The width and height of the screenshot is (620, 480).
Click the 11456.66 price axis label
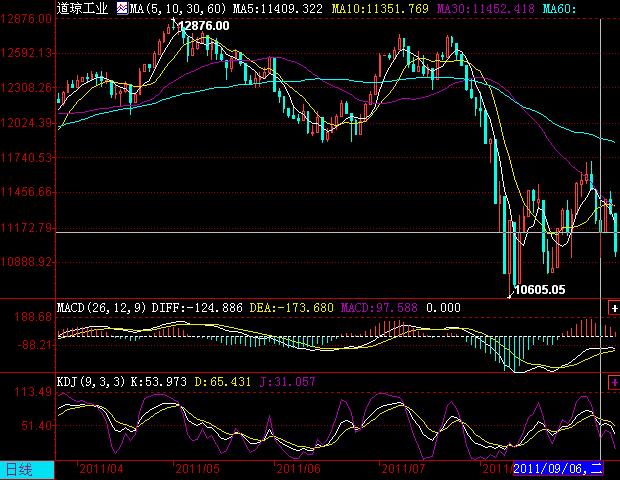(x=26, y=192)
